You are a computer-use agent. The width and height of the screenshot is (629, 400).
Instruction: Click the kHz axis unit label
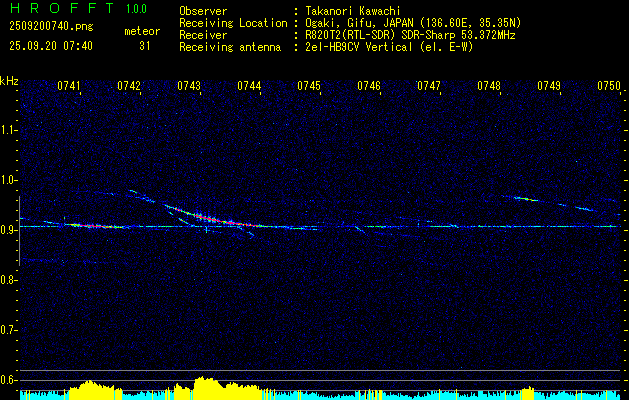[x=9, y=81]
